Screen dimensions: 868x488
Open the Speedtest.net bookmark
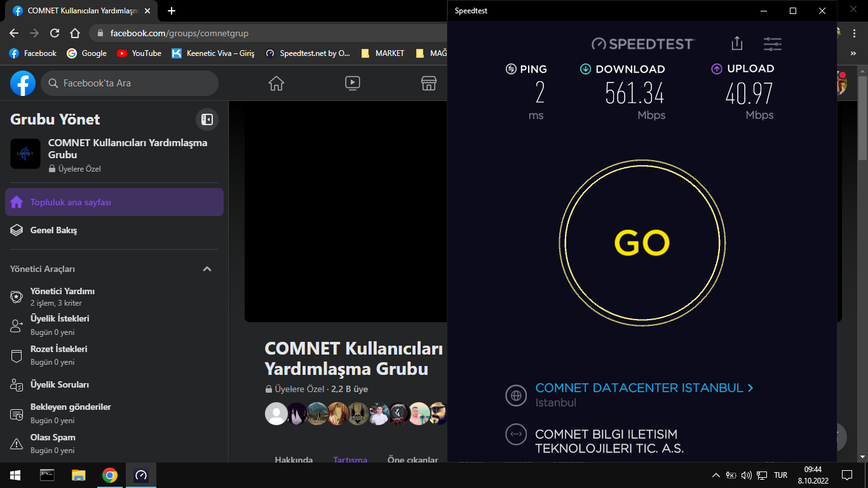[x=308, y=53]
